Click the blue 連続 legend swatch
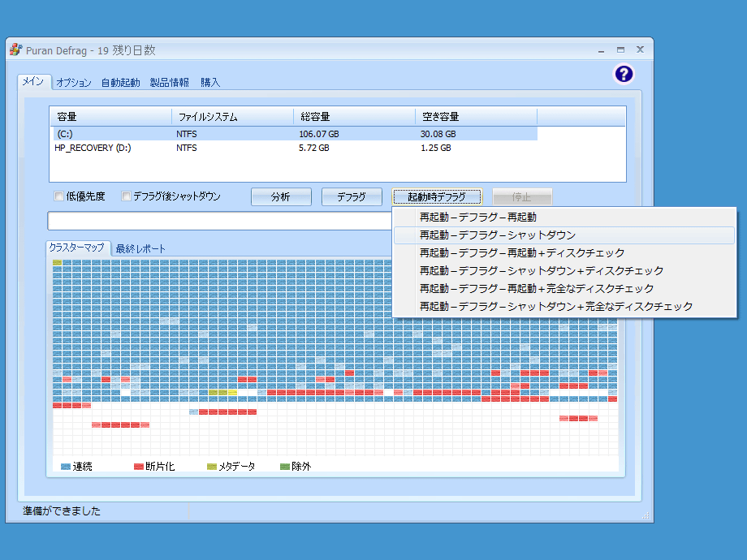This screenshot has width=747, height=560. click(66, 467)
